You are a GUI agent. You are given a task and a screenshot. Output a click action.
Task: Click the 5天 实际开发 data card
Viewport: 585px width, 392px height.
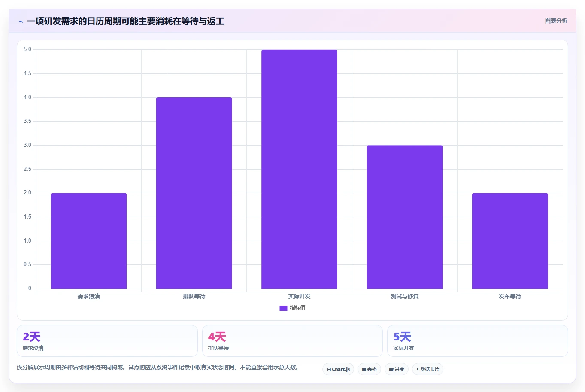coord(478,341)
